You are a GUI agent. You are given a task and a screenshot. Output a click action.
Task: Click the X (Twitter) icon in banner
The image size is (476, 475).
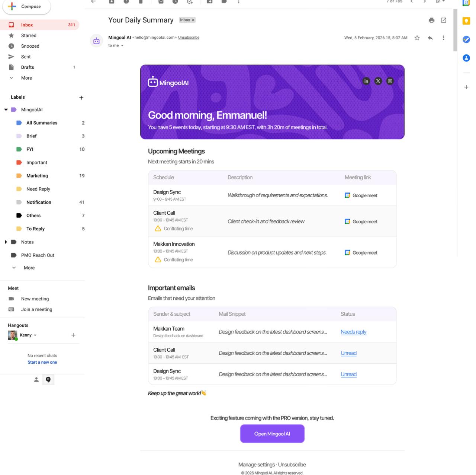(378, 81)
